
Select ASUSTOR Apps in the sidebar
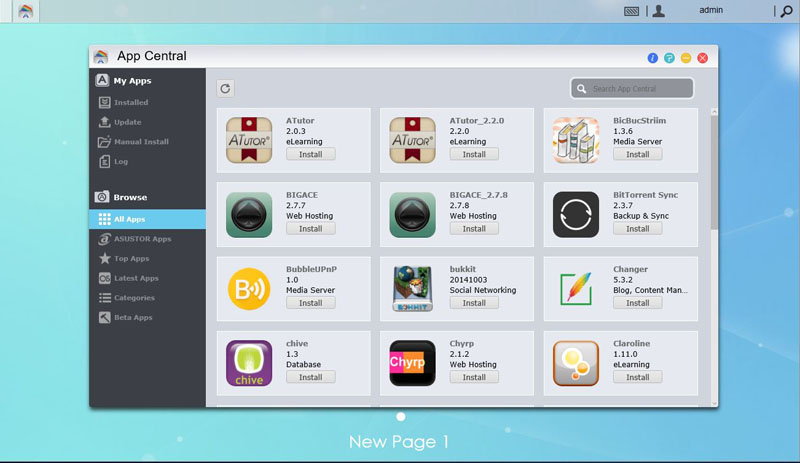point(147,239)
